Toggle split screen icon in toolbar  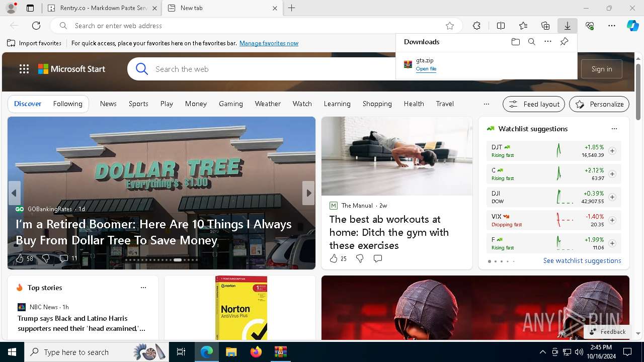(501, 26)
